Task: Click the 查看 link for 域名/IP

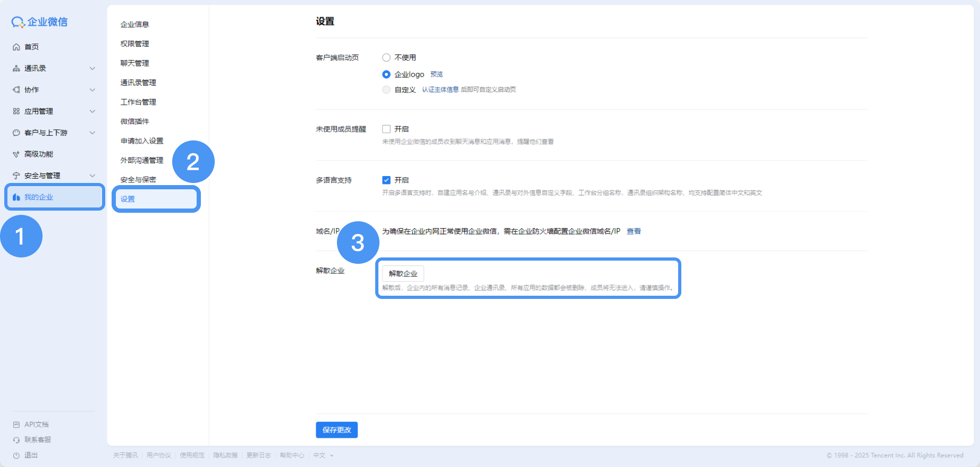Action: coord(633,231)
